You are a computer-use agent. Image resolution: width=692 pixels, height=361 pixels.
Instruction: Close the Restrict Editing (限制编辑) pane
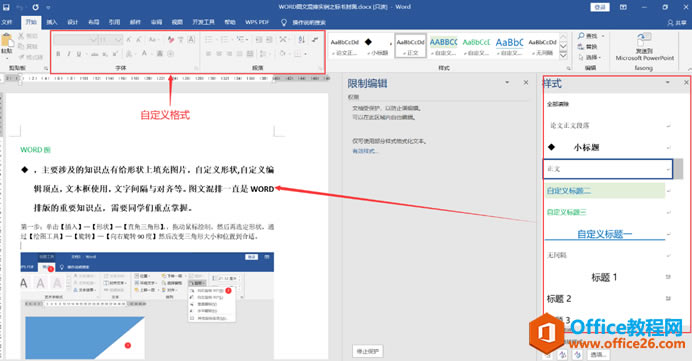pos(526,83)
